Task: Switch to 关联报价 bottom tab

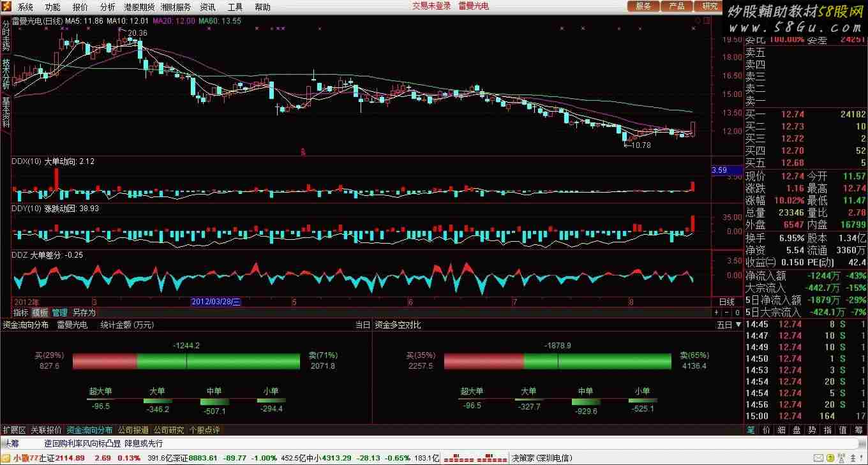Action: click(x=46, y=430)
